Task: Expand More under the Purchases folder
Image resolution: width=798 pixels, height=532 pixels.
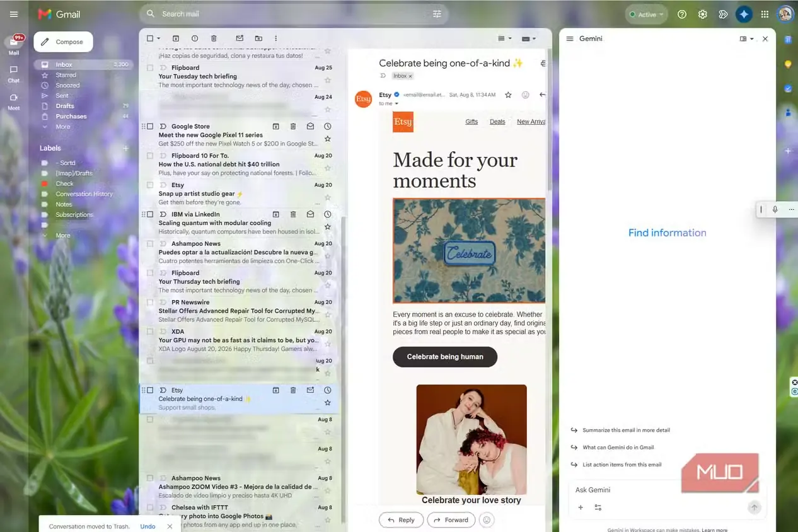Action: 62,127
